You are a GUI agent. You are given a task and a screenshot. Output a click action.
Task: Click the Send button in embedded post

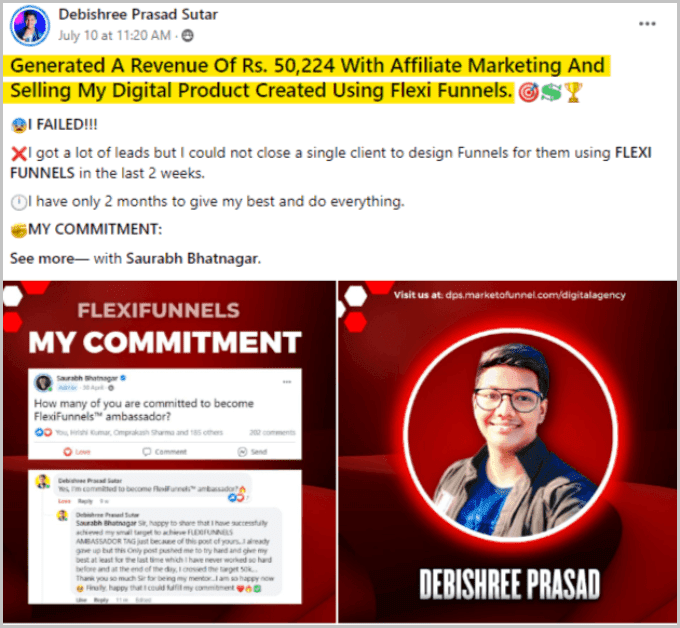coord(252,452)
